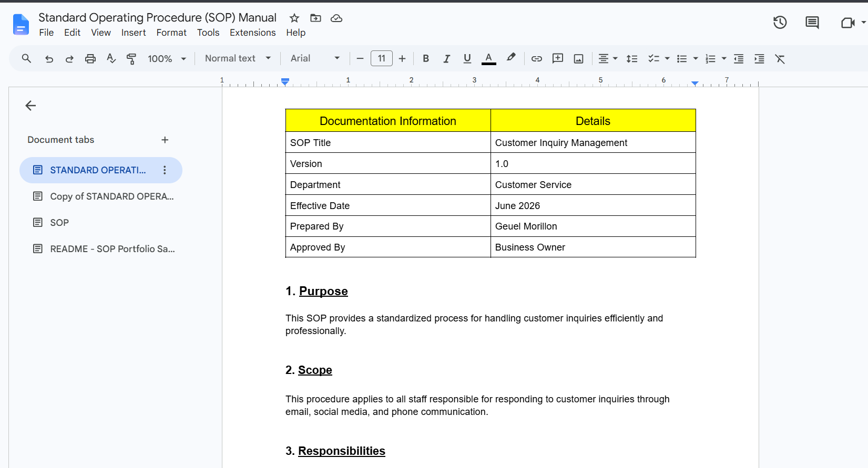Search the menus magnifier icon

[x=26, y=58]
